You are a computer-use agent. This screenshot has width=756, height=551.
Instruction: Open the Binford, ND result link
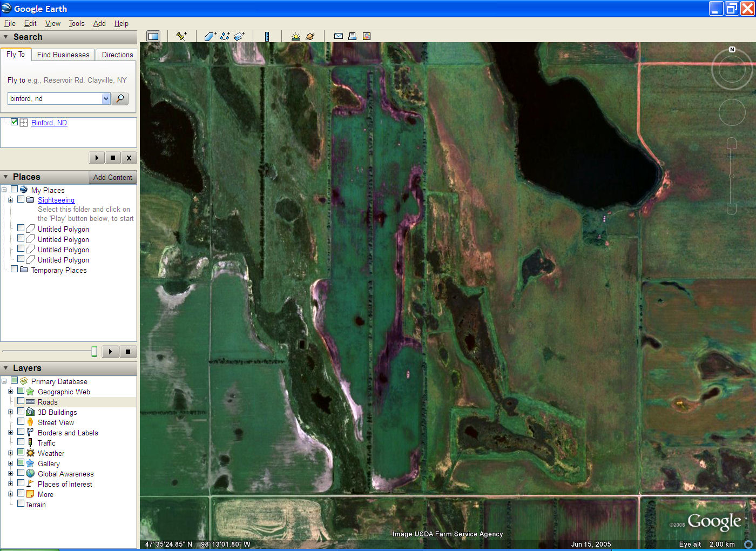click(x=49, y=123)
